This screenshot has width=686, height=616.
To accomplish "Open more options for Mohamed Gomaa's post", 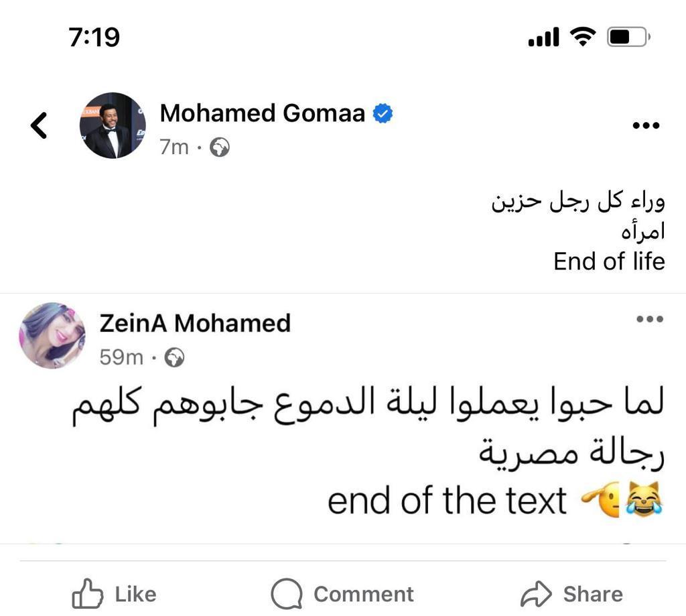I will (646, 125).
